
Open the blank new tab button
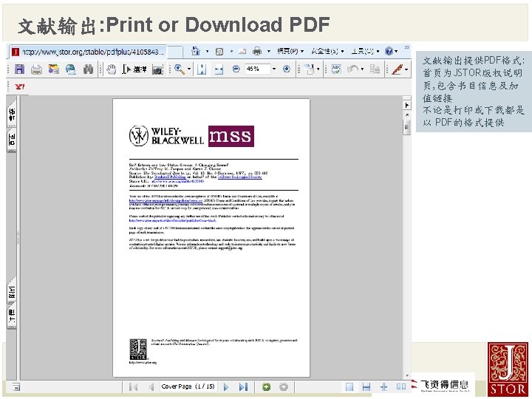coord(175,52)
